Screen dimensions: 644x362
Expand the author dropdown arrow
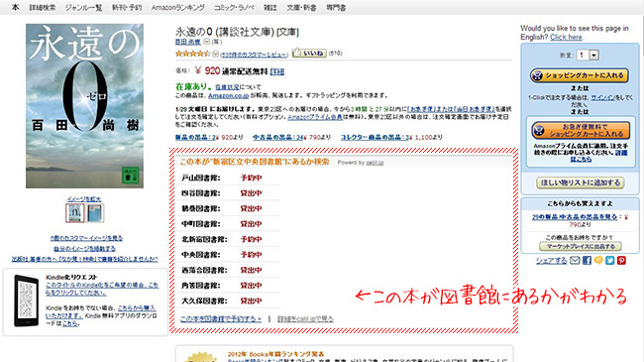tap(207, 42)
